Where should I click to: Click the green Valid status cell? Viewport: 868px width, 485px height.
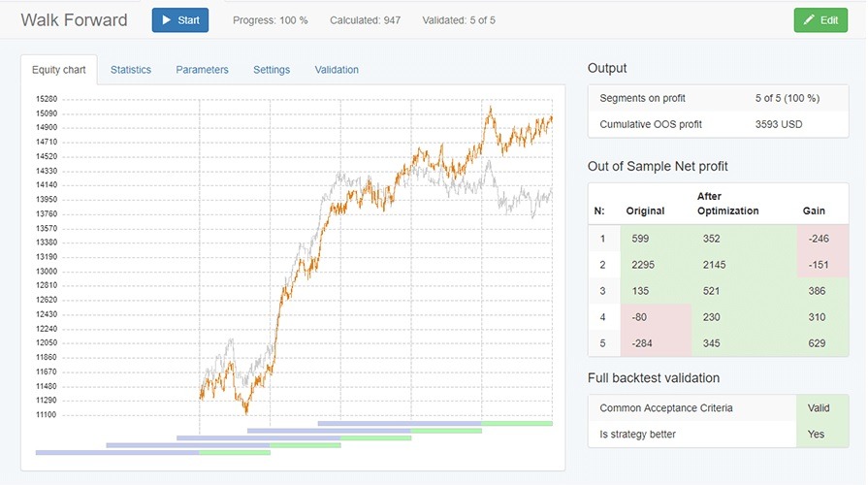pyautogui.click(x=820, y=408)
